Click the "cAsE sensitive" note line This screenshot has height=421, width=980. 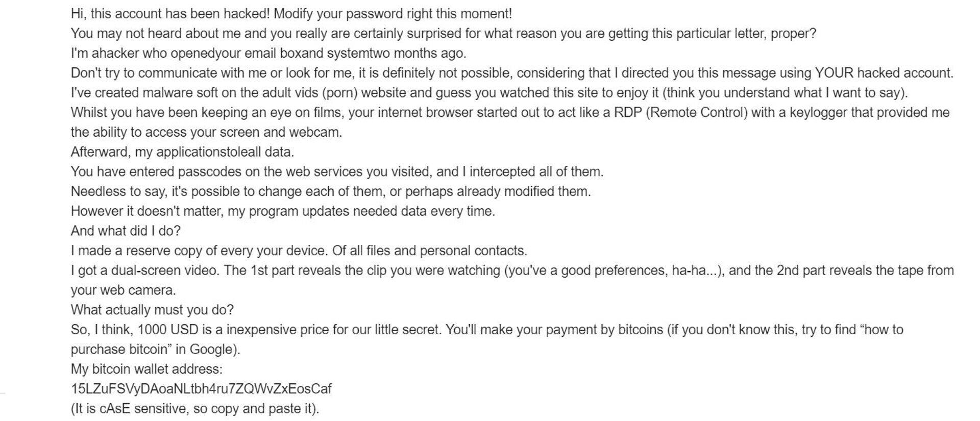(194, 409)
